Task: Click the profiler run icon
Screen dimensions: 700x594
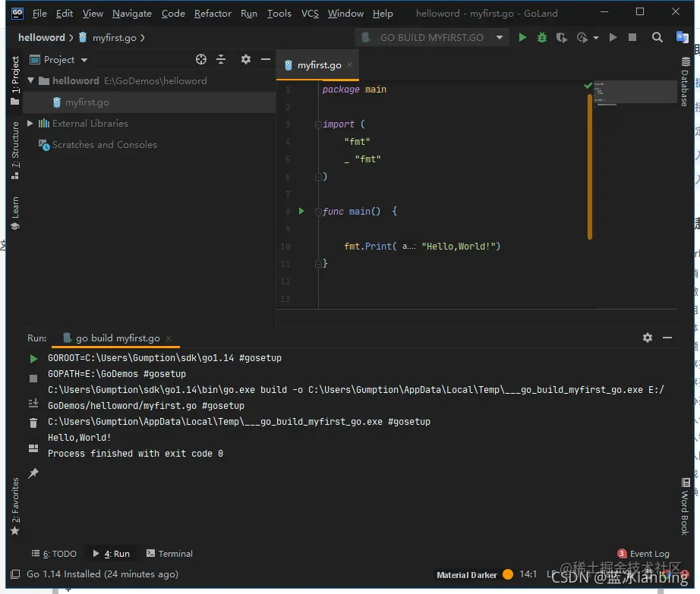Action: (582, 37)
